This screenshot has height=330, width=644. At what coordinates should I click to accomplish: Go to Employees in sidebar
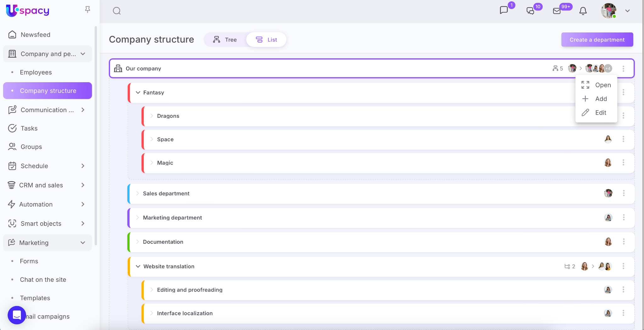pyautogui.click(x=36, y=72)
